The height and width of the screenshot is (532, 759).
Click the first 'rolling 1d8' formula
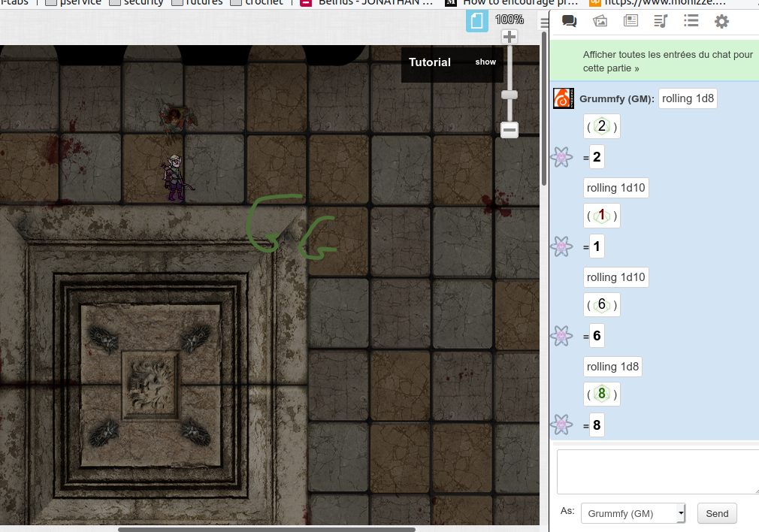688,98
